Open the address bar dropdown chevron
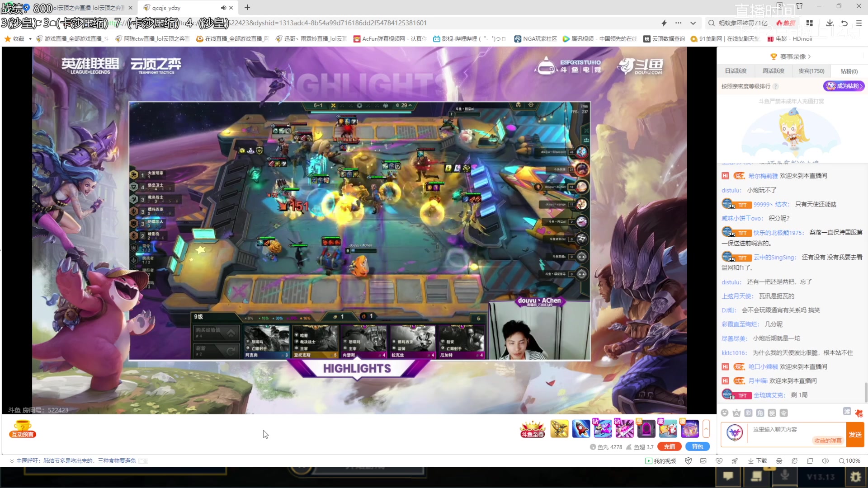Viewport: 868px width, 488px height. point(693,23)
